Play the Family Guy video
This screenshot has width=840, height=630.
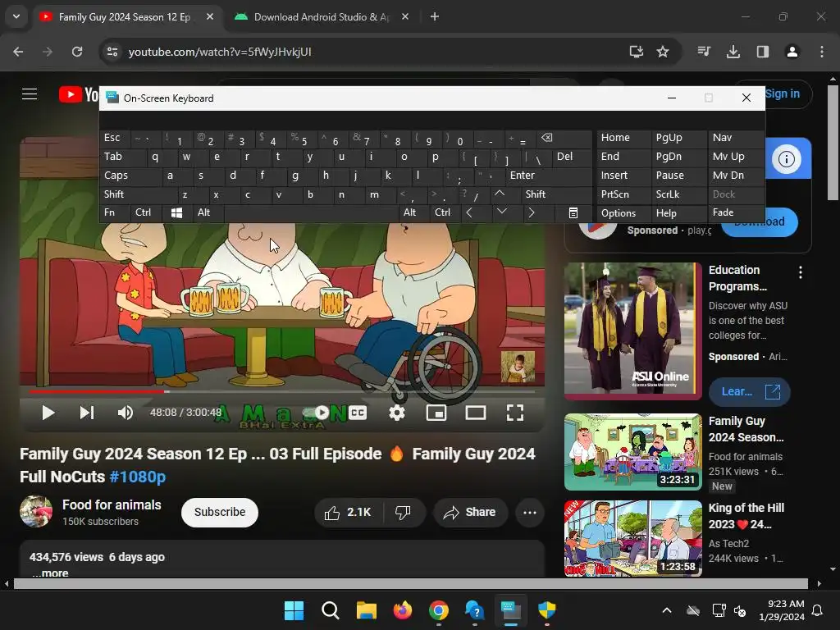click(x=48, y=413)
